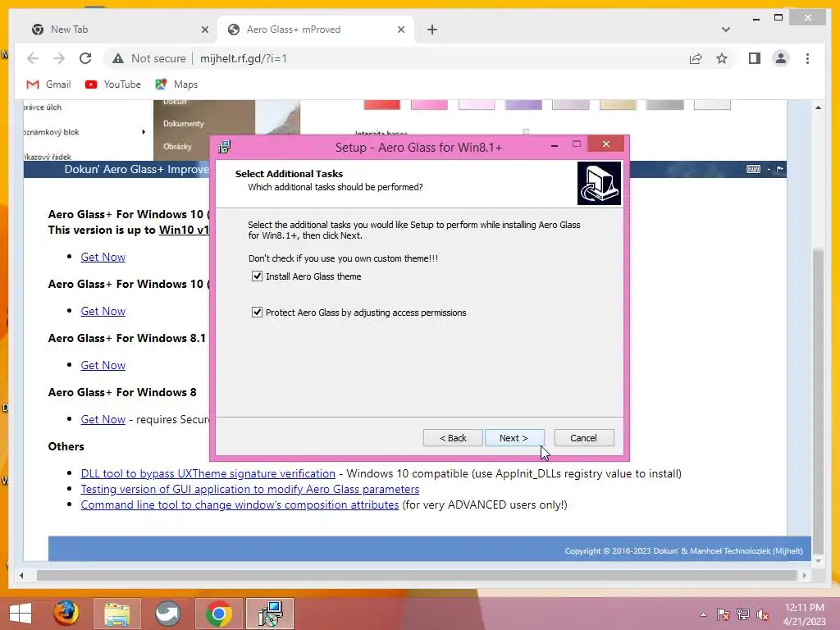Image resolution: width=840 pixels, height=630 pixels.
Task: Click the scroll up arrow on page
Action: [x=818, y=107]
